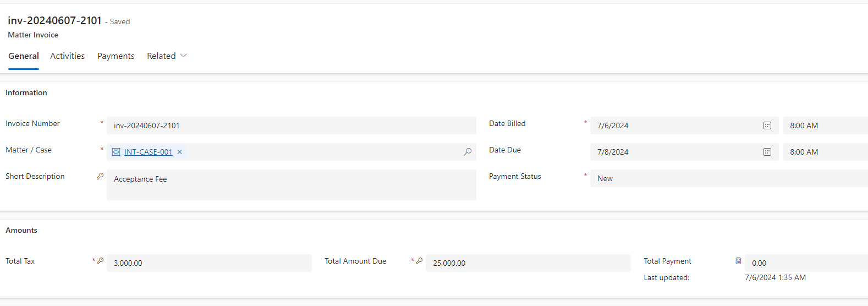Remove the INT-CASE-001 lookup value
The height and width of the screenshot is (306, 868).
coord(180,152)
